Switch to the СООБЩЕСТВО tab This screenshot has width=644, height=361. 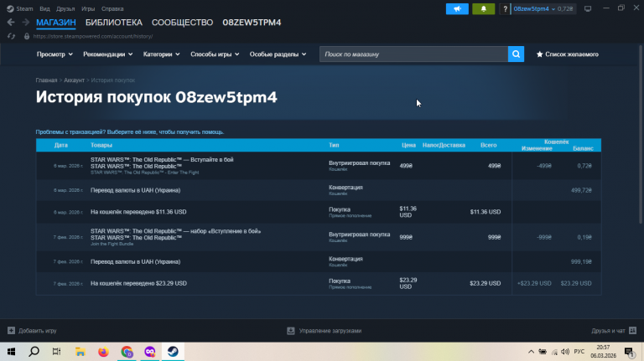pyautogui.click(x=182, y=23)
